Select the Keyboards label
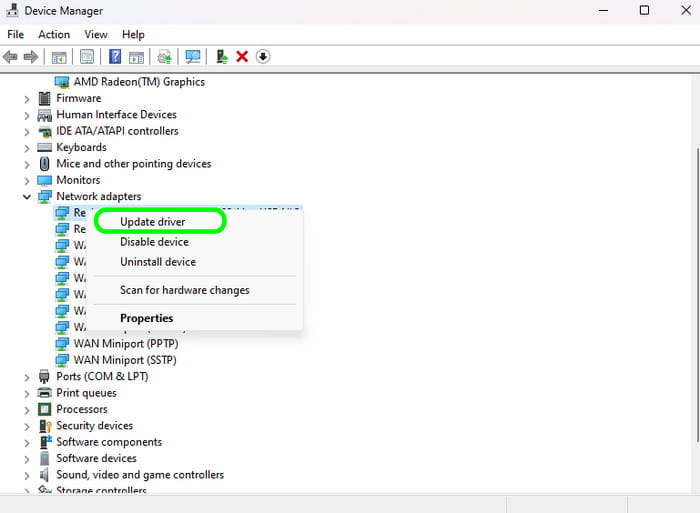This screenshot has height=513, width=700. (x=81, y=147)
